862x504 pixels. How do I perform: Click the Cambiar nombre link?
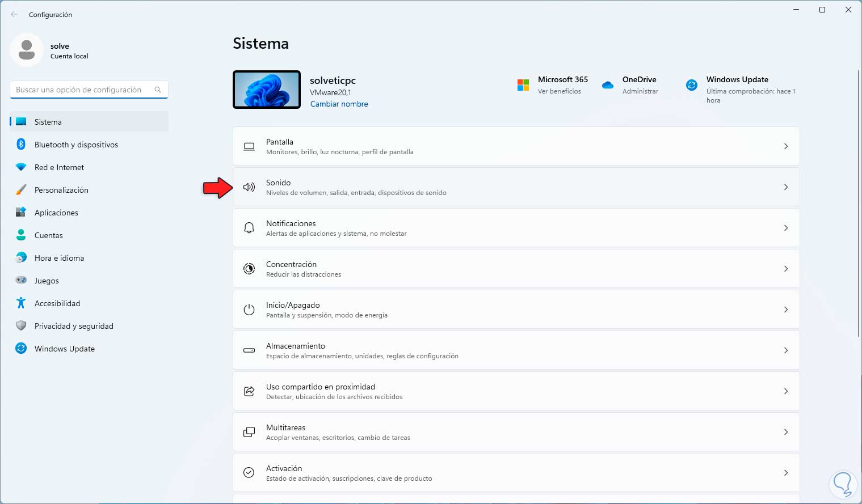click(x=339, y=104)
